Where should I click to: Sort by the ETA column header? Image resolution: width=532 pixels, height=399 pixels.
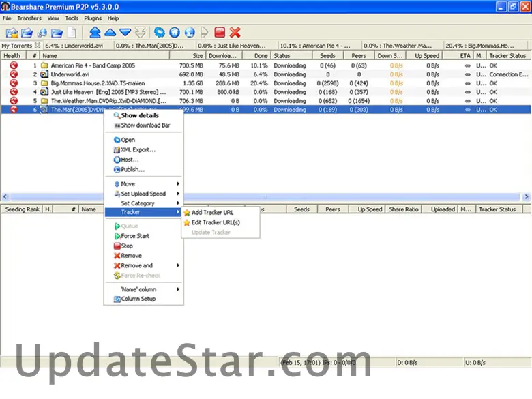click(458, 56)
